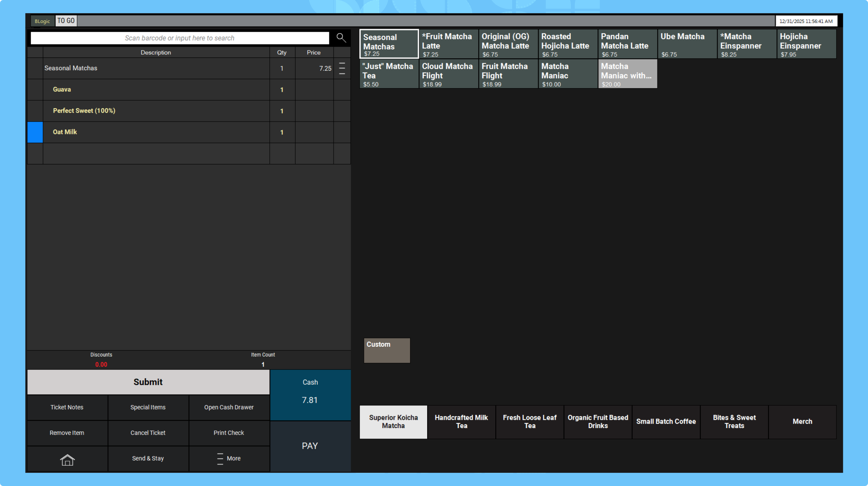
Task: Select the Guava modifier row
Action: click(x=189, y=90)
